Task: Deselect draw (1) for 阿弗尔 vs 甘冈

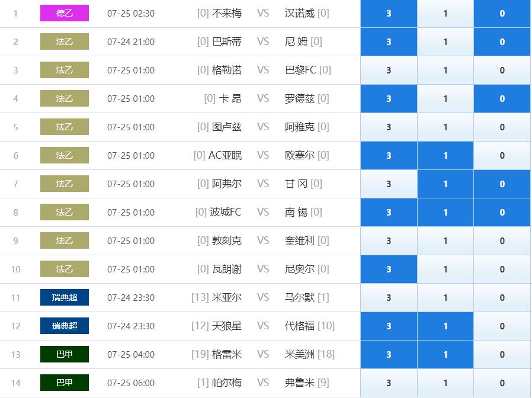Action: [x=445, y=184]
